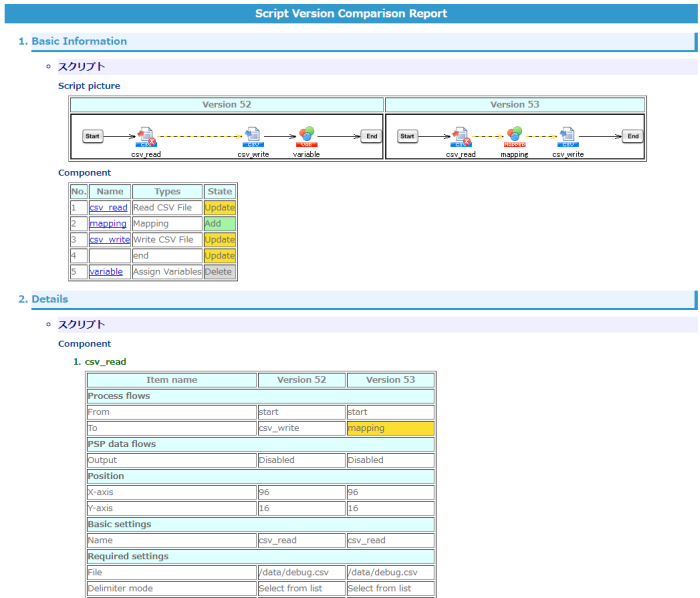The image size is (700, 598).
Task: Open the mapping link in Component table
Action: click(107, 224)
